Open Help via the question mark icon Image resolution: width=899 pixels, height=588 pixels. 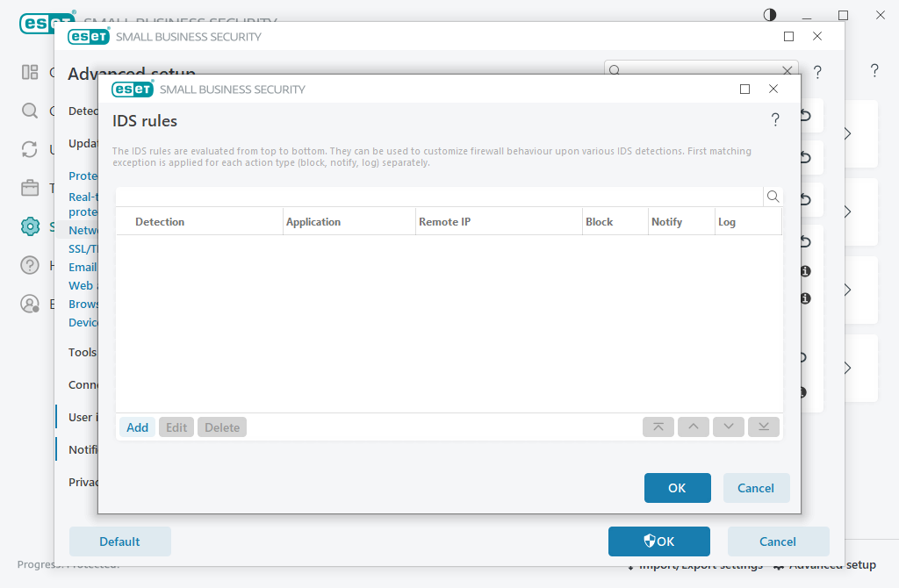pos(30,265)
